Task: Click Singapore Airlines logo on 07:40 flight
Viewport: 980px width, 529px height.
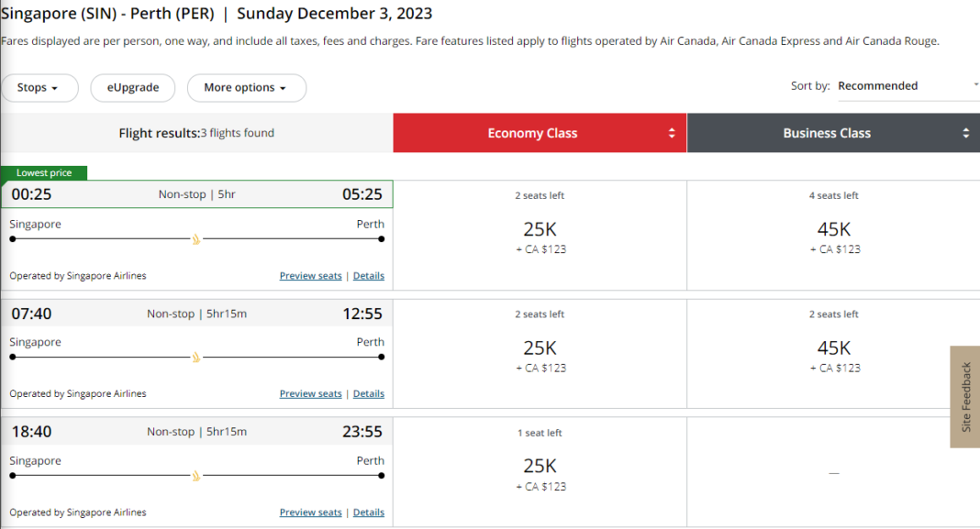Action: [x=195, y=358]
